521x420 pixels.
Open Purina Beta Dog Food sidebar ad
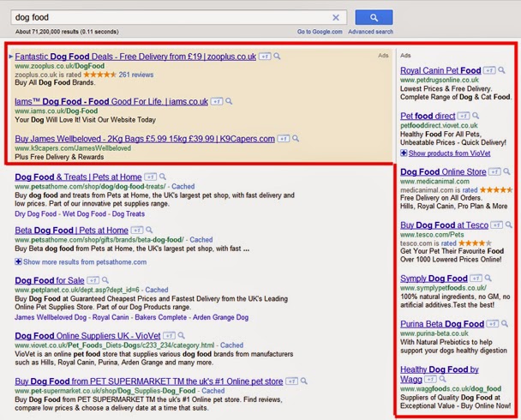pyautogui.click(x=442, y=324)
